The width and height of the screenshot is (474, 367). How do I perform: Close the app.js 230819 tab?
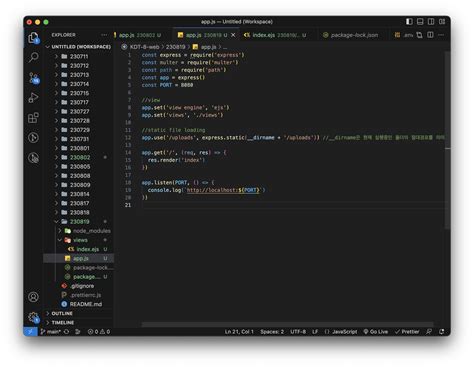tap(233, 35)
